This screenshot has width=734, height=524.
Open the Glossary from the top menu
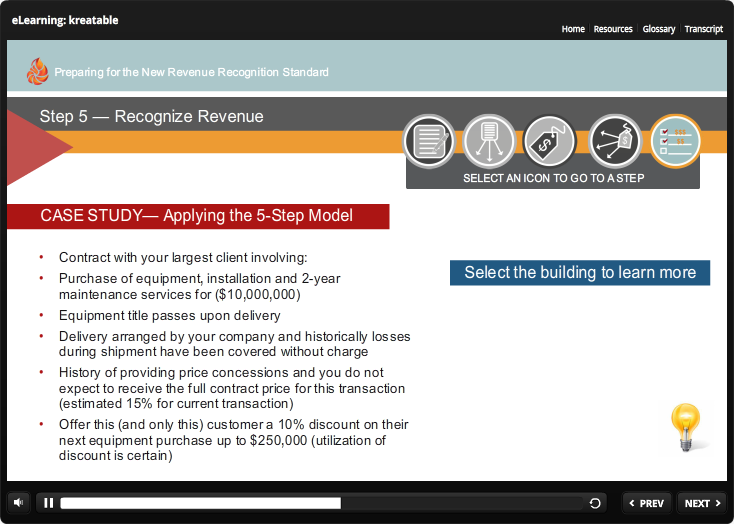[659, 29]
